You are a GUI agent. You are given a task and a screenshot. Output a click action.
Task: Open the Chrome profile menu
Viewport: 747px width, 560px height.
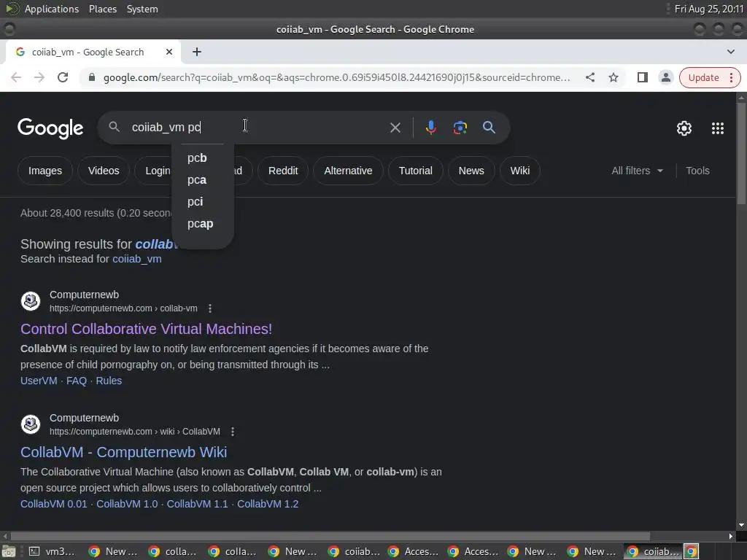665,77
